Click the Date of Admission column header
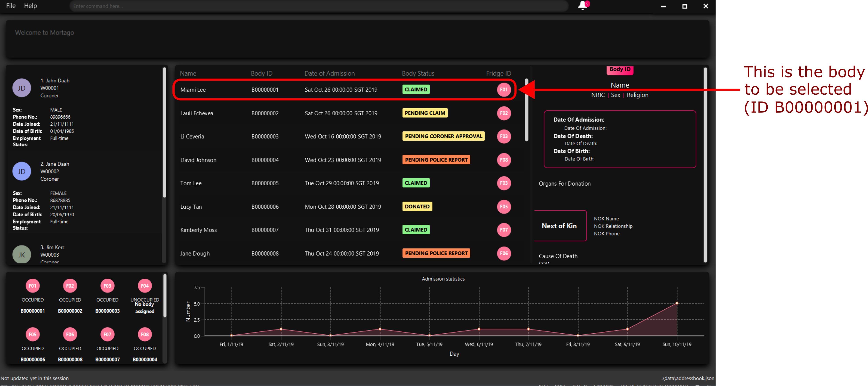The height and width of the screenshot is (386, 868). coord(329,74)
